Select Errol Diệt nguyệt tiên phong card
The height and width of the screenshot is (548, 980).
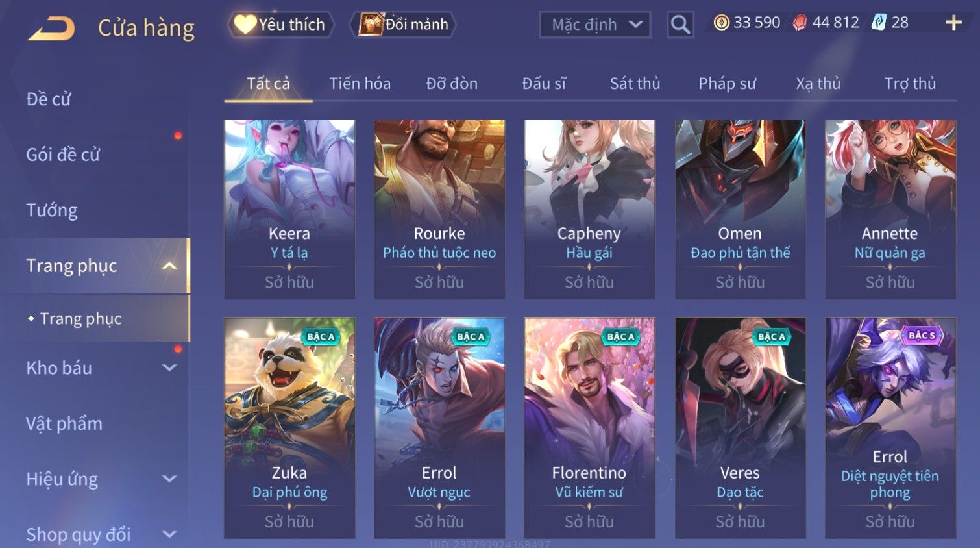pos(890,427)
